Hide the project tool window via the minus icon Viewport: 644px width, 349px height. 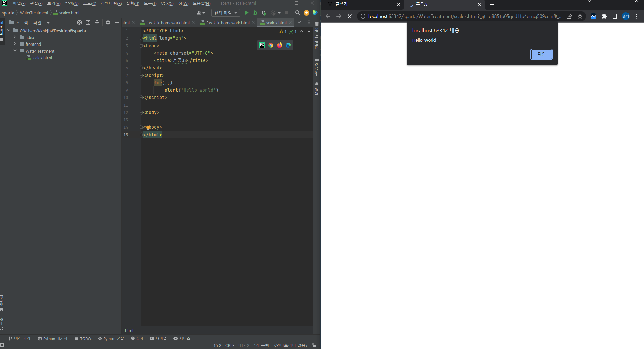117,22
